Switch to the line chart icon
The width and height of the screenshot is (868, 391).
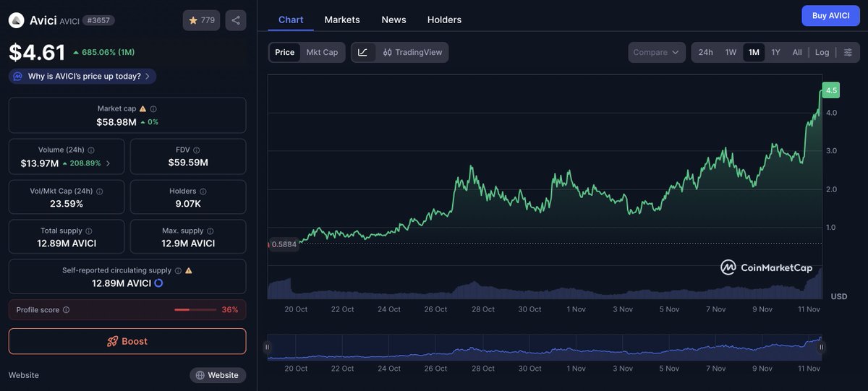[363, 52]
